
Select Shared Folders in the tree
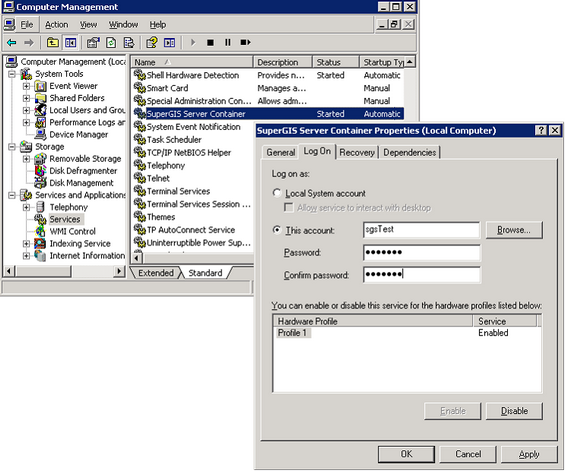[77, 98]
